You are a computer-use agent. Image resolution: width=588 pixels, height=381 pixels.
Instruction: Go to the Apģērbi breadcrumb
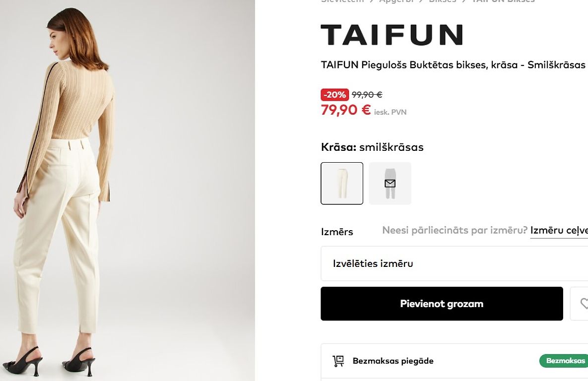click(396, 1)
